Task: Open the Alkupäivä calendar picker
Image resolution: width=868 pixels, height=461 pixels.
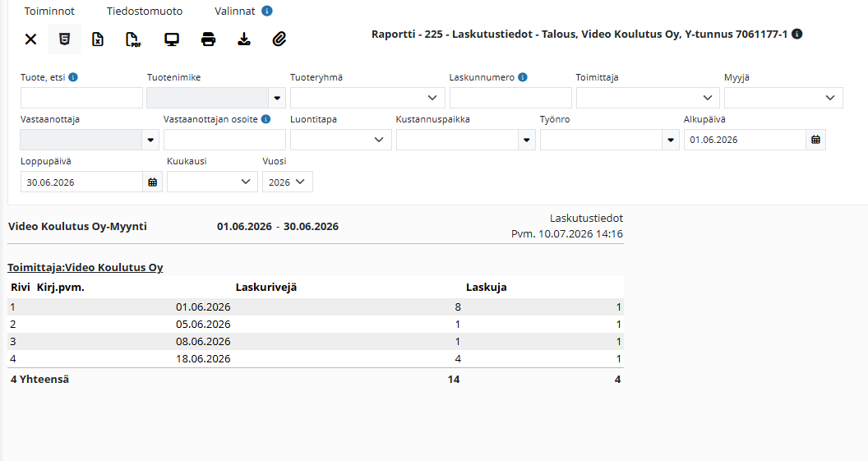Action: [815, 140]
